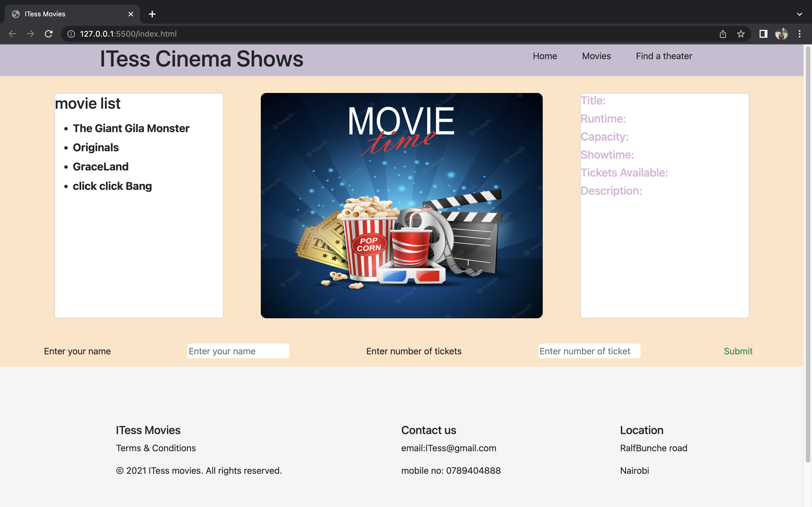View site information icon in address bar
Viewport: 812px width, 507px height.
(71, 34)
